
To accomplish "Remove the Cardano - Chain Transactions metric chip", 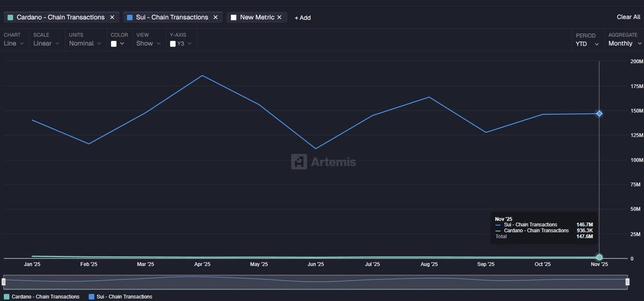I will pyautogui.click(x=112, y=17).
